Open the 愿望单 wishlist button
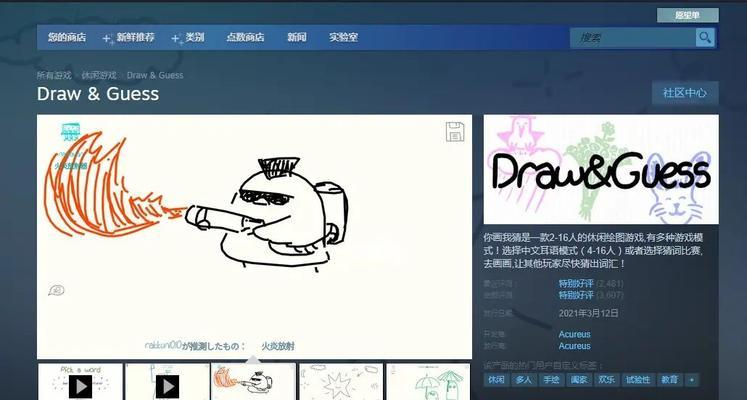The image size is (747, 400). click(x=687, y=15)
